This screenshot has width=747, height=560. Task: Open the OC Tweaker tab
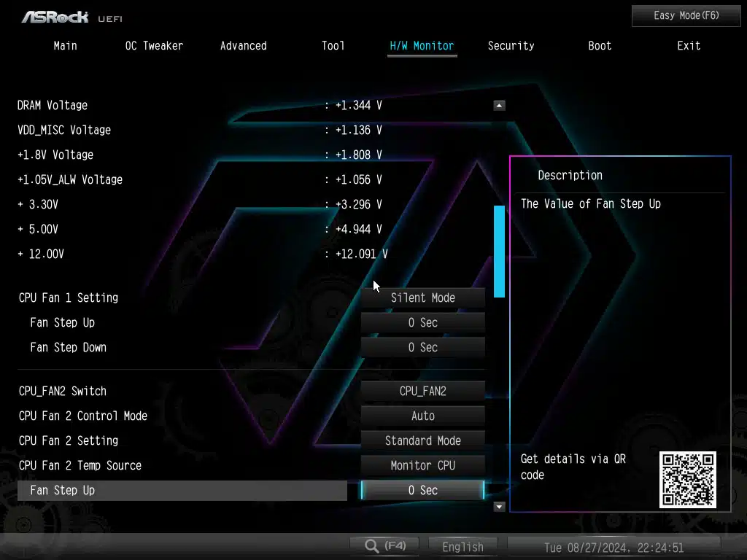154,46
